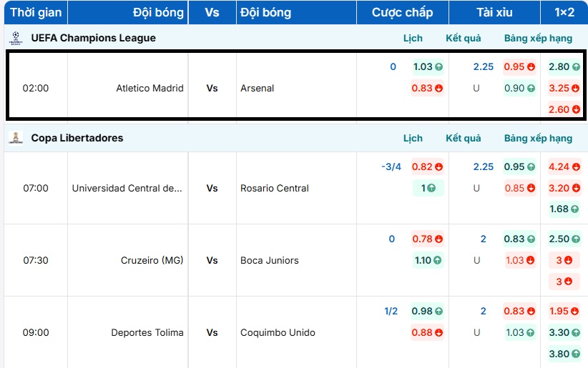Viewport: 588px width, 368px height.
Task: Select Deportes Tolima match 1×2 odds 1.95
Action: pyautogui.click(x=564, y=311)
